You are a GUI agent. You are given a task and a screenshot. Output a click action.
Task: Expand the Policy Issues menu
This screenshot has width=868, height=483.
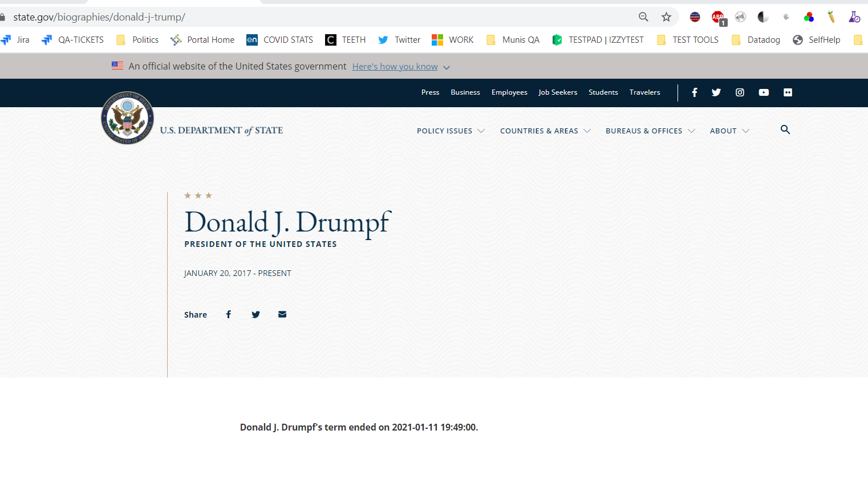(451, 131)
